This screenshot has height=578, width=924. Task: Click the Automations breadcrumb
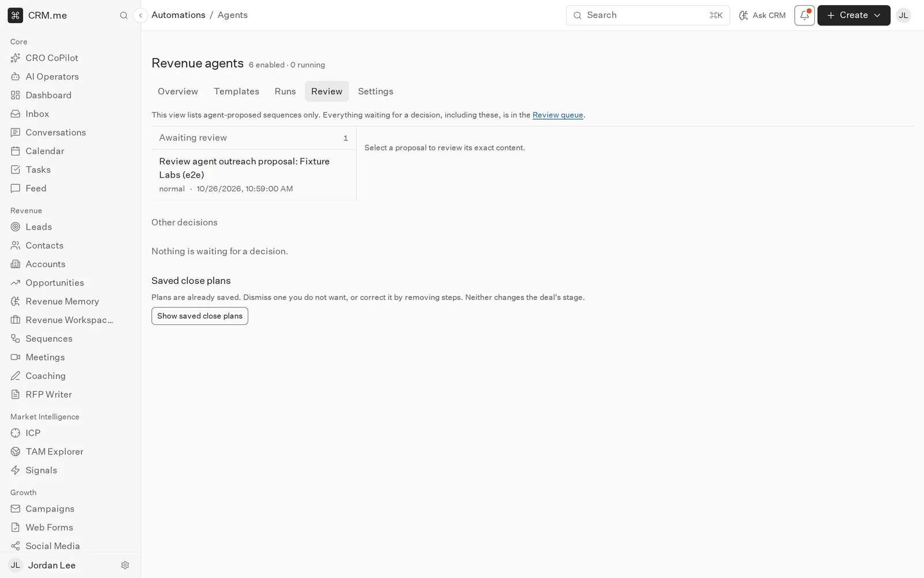[x=178, y=15]
